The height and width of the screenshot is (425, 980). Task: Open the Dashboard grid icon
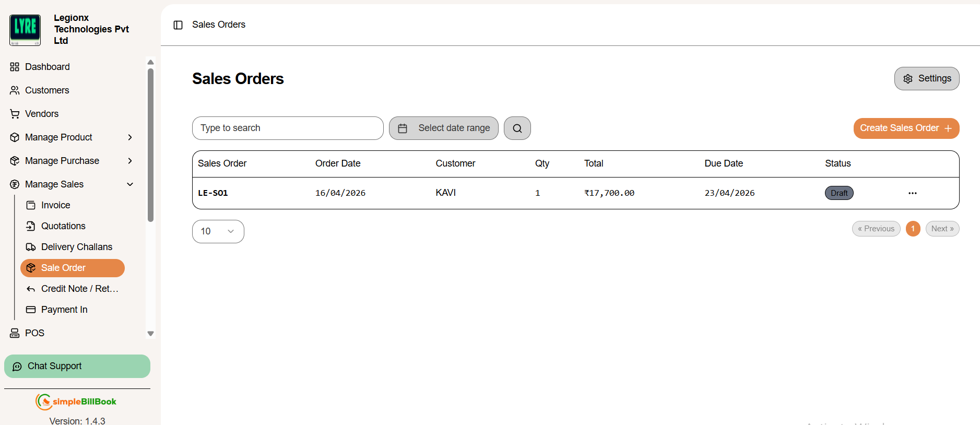coord(15,67)
